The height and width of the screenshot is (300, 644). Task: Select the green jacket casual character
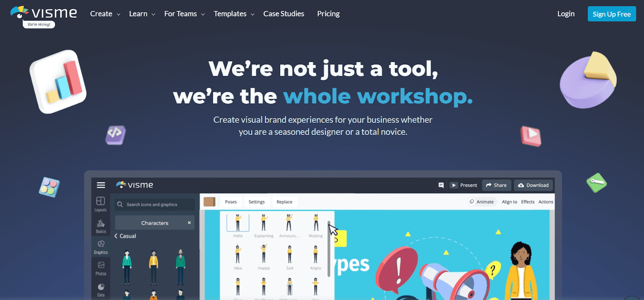coord(127,267)
